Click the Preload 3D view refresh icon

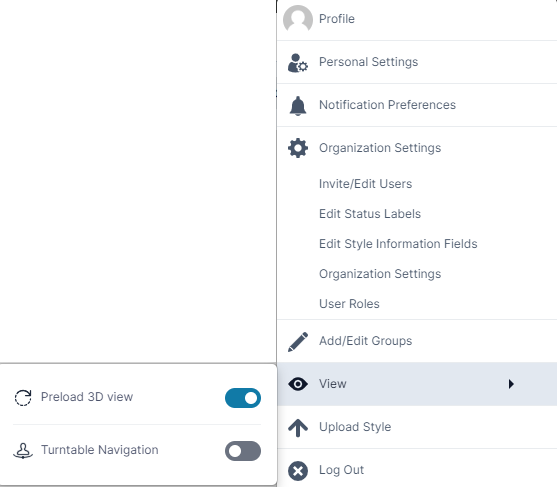click(23, 397)
